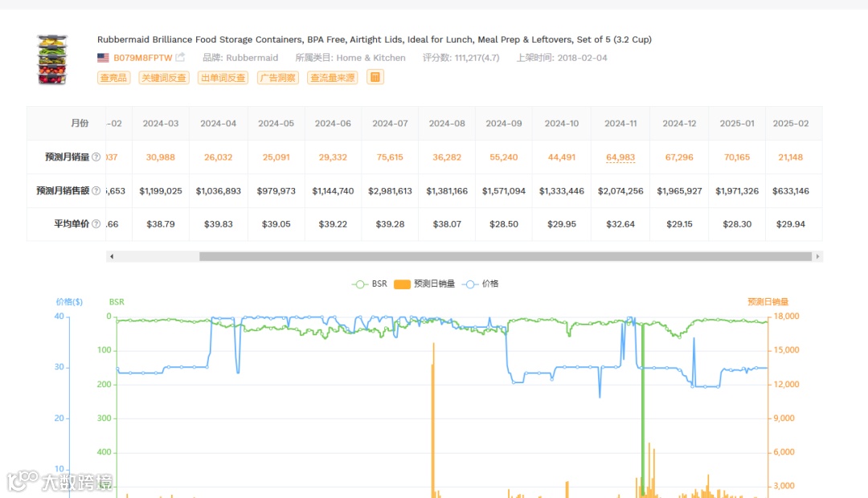The height and width of the screenshot is (498, 868).
Task: Click help icon beside 平均单价
Action: point(96,223)
